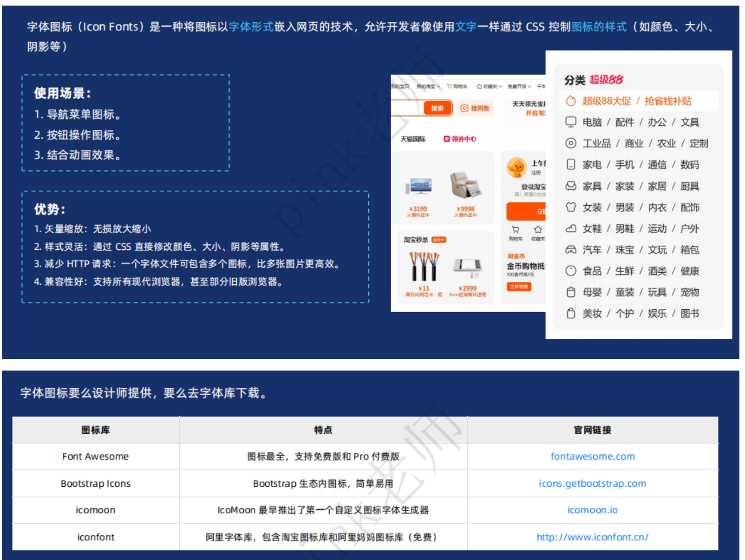This screenshot has height=560, width=745.
Task: Click the shirt icon beside 女装
Action: [571, 207]
